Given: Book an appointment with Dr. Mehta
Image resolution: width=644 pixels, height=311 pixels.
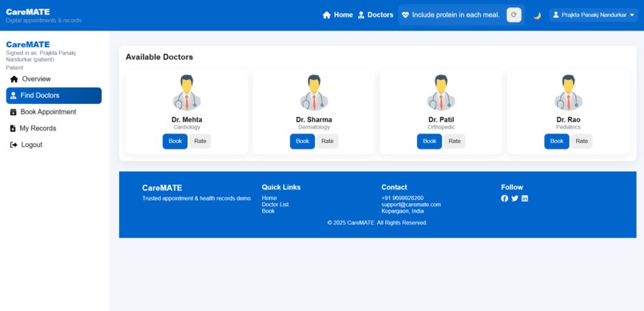Looking at the screenshot, I should coord(175,142).
